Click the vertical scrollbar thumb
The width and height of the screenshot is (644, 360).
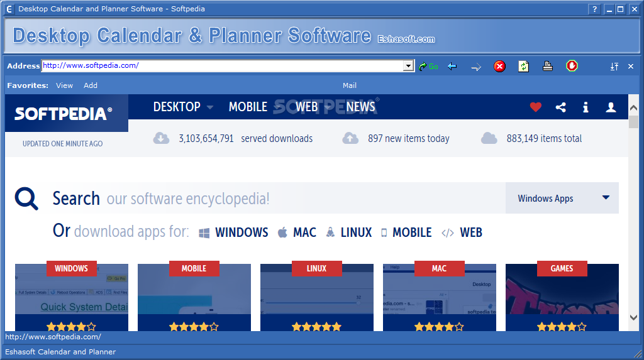[x=633, y=122]
